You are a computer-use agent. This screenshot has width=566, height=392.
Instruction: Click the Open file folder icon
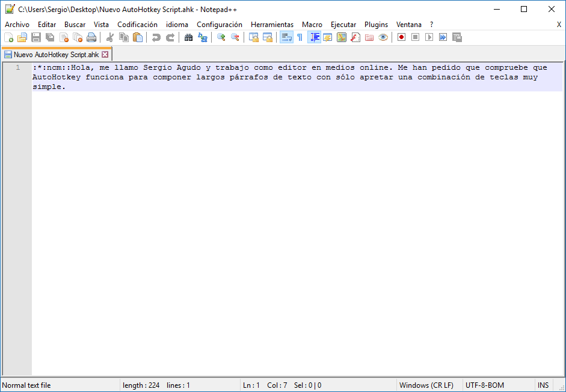[x=22, y=37]
